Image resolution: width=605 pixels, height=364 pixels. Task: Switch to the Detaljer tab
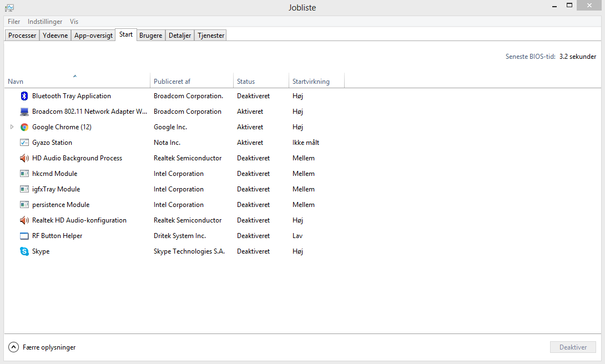[x=180, y=36]
